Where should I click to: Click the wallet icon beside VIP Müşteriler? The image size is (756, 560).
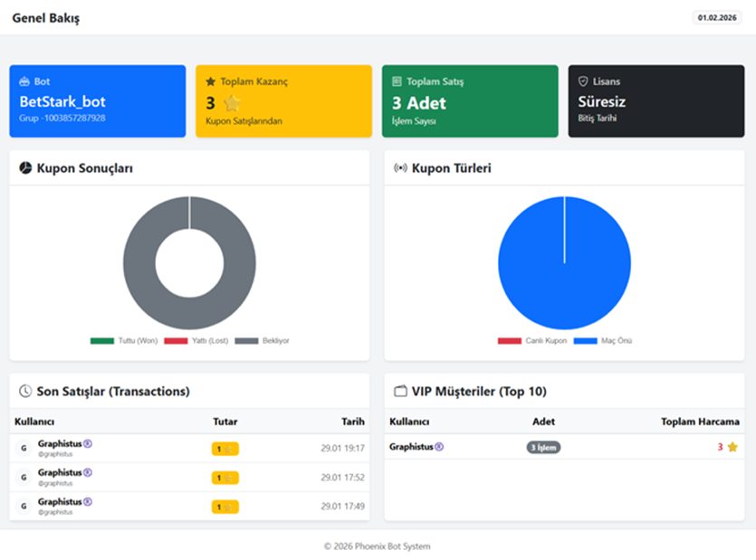coord(400,392)
